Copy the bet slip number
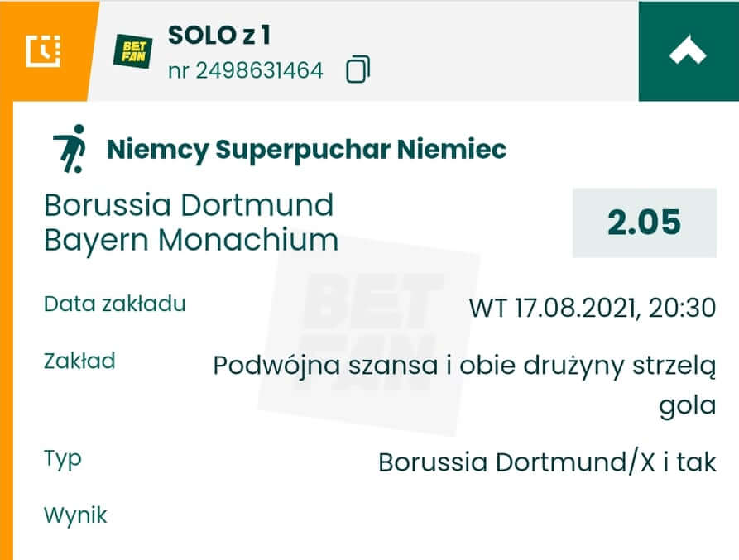Viewport: 739px width, 560px height. coord(358,70)
